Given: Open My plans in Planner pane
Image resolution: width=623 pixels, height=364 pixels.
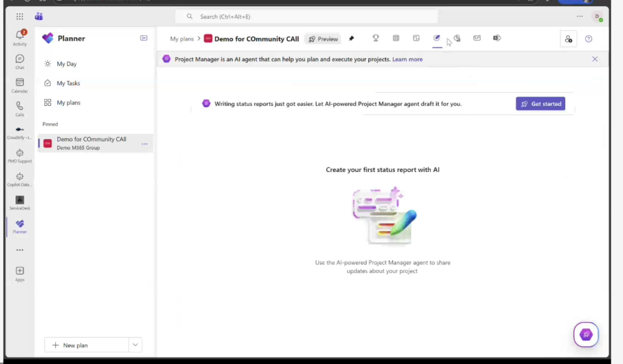Looking at the screenshot, I should pyautogui.click(x=96, y=103).
